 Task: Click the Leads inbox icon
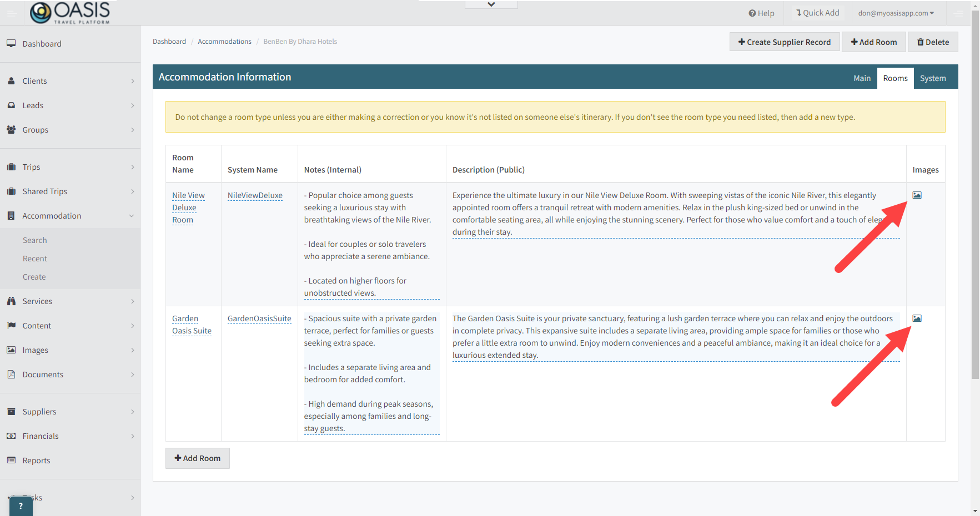click(x=11, y=105)
